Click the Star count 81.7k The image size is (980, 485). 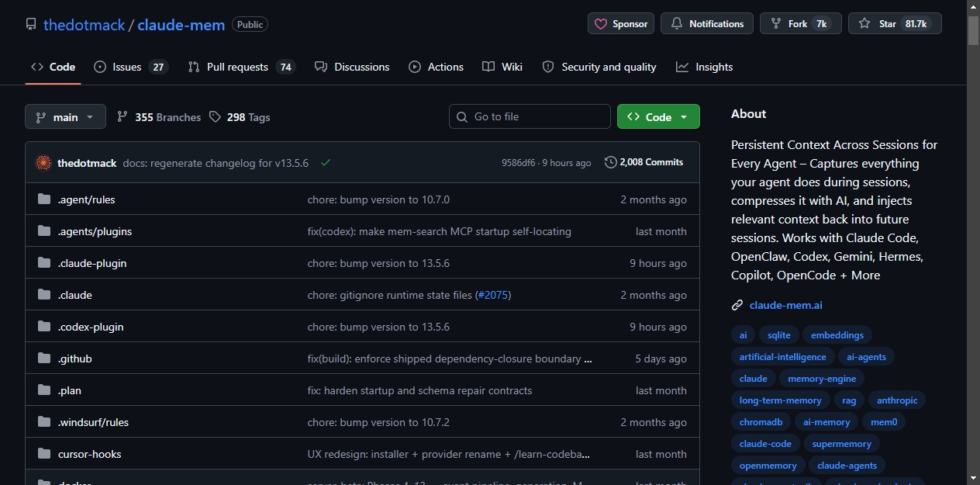[916, 24]
